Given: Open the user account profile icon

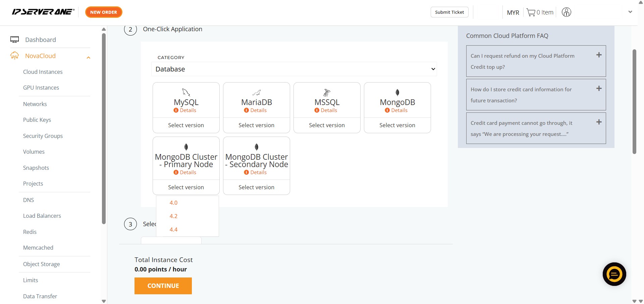Looking at the screenshot, I should pyautogui.click(x=566, y=12).
